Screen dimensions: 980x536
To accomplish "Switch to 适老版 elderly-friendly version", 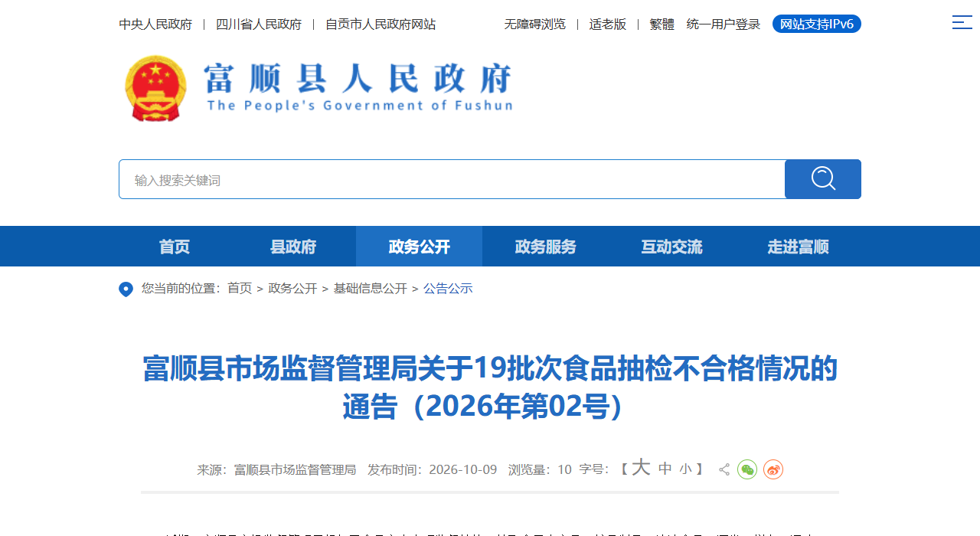I will (x=608, y=25).
